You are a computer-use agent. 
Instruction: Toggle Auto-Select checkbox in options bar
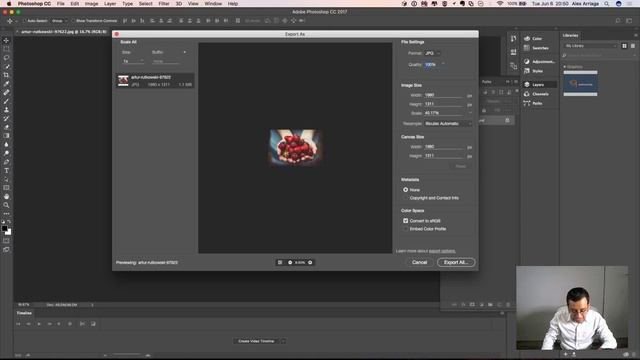click(x=24, y=21)
